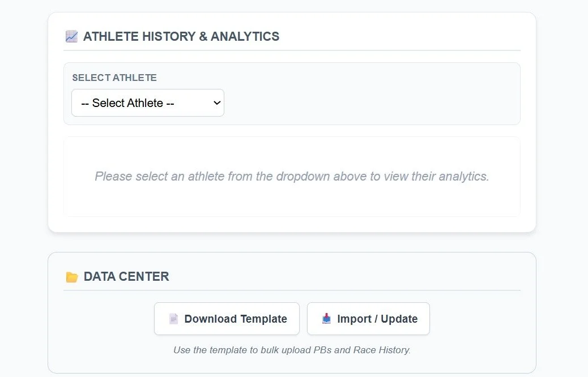Click the document icon on Download Template
The height and width of the screenshot is (377, 588).
[x=173, y=319]
